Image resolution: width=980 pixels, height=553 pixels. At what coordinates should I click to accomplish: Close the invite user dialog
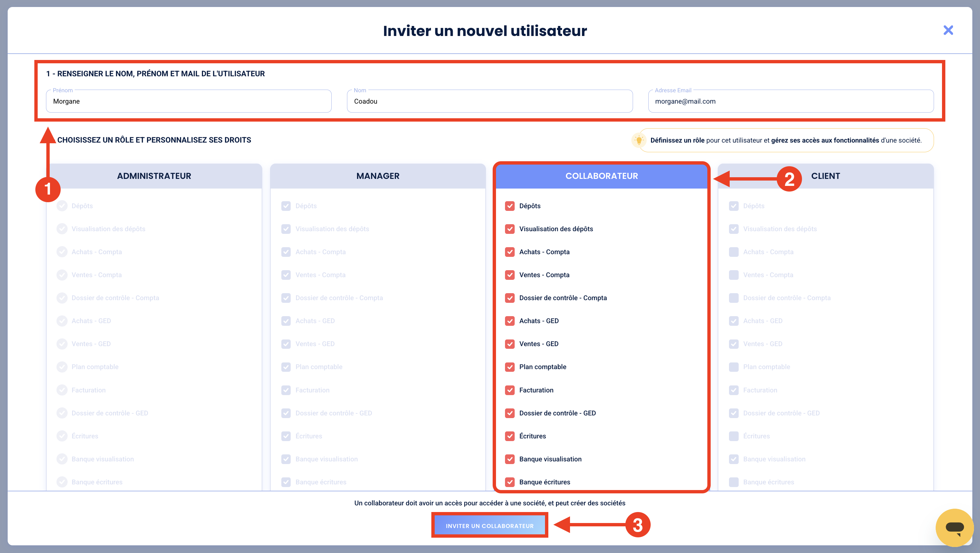[x=948, y=30]
